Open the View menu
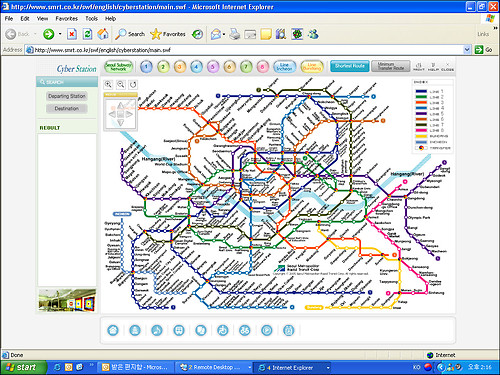Viewport: 500px width, 375px height. tap(42, 18)
